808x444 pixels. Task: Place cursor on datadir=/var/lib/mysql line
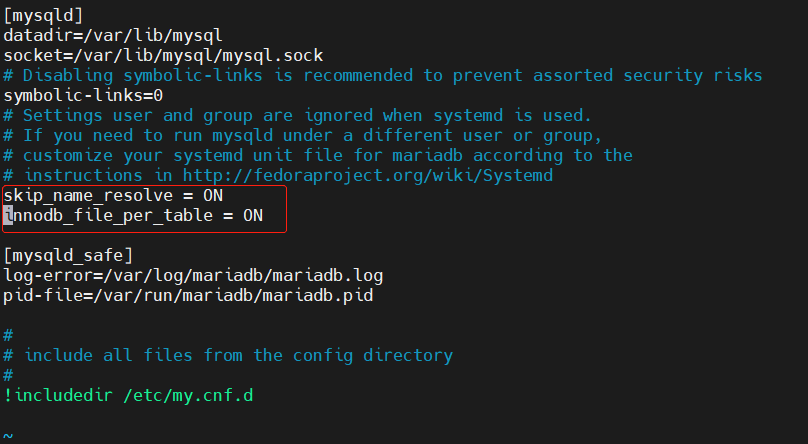[113, 36]
